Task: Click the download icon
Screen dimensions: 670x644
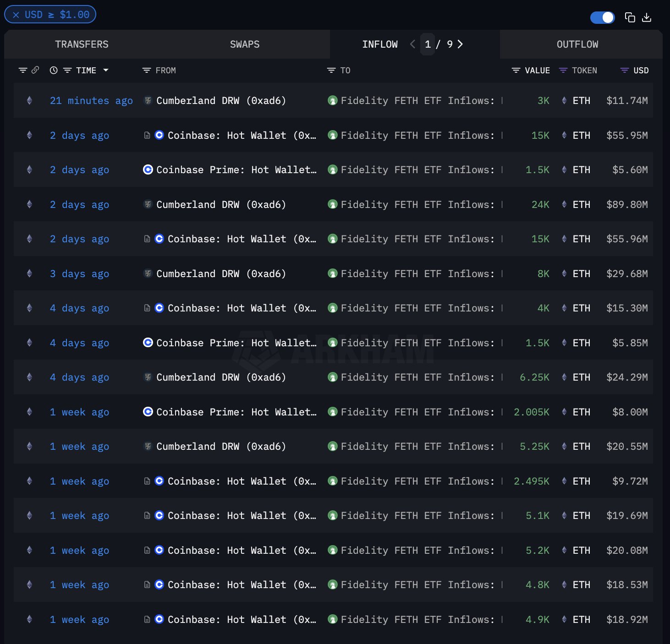Action: click(647, 17)
